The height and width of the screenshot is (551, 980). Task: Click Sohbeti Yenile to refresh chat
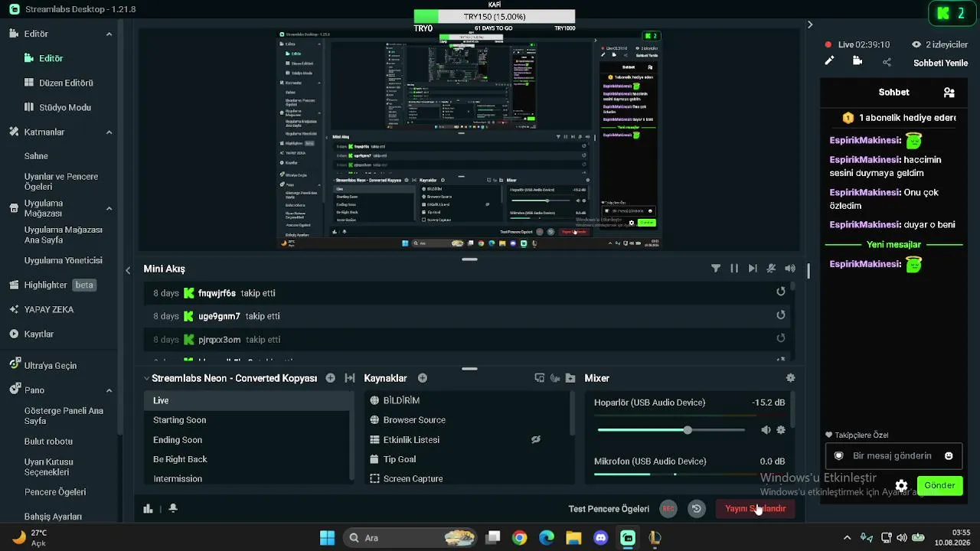[940, 63]
